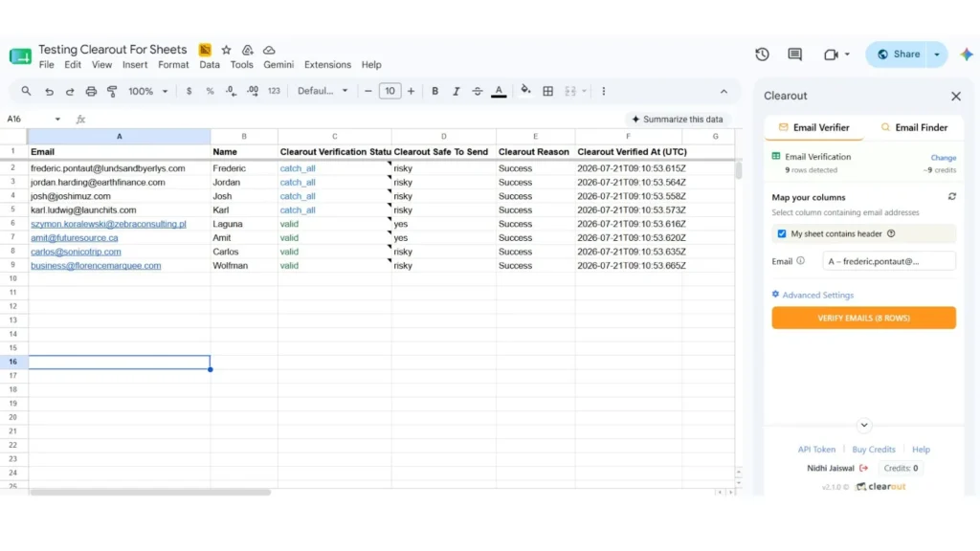Click the horizontal scrollbar at sheet bottom
The height and width of the screenshot is (551, 980).
[x=150, y=493]
